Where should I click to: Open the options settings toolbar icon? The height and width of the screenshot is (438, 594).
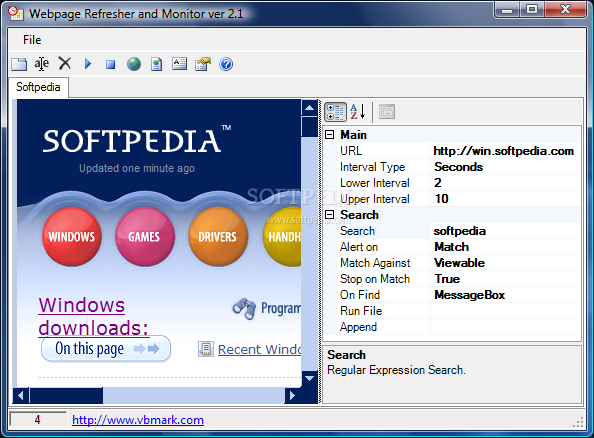click(x=203, y=64)
